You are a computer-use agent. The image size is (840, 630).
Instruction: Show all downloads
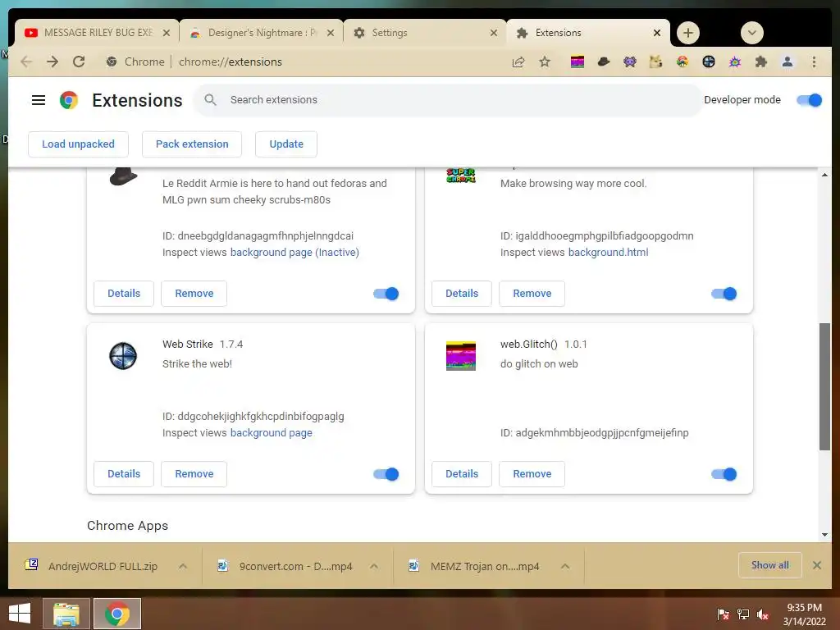769,565
